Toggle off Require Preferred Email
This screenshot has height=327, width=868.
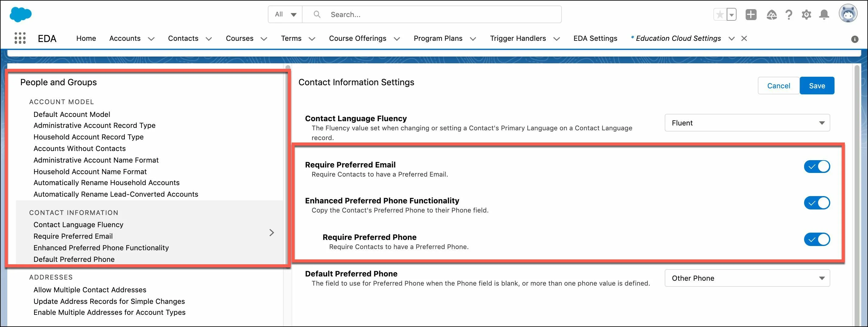coord(817,167)
